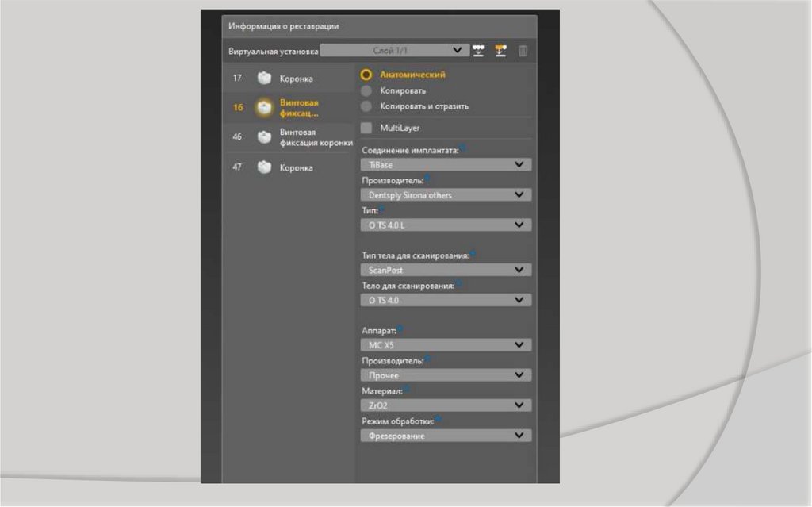Click blue info dot next to Режим обработки

click(x=438, y=419)
